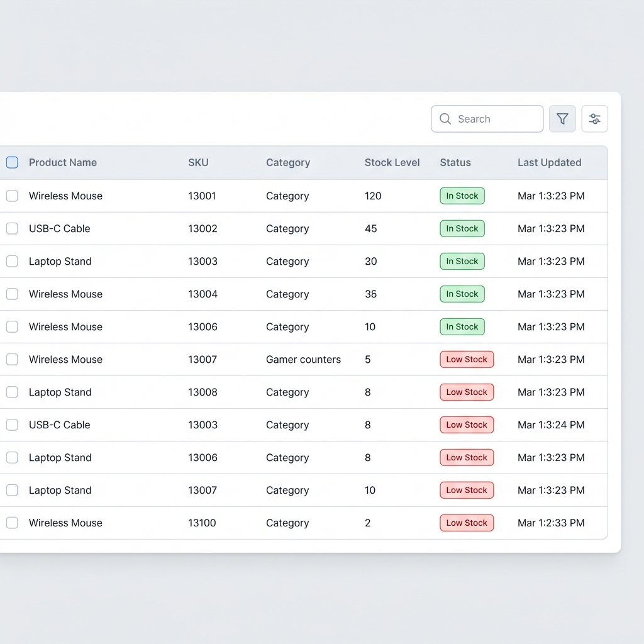The width and height of the screenshot is (644, 644).
Task: Open the view settings sliders button
Action: (594, 119)
